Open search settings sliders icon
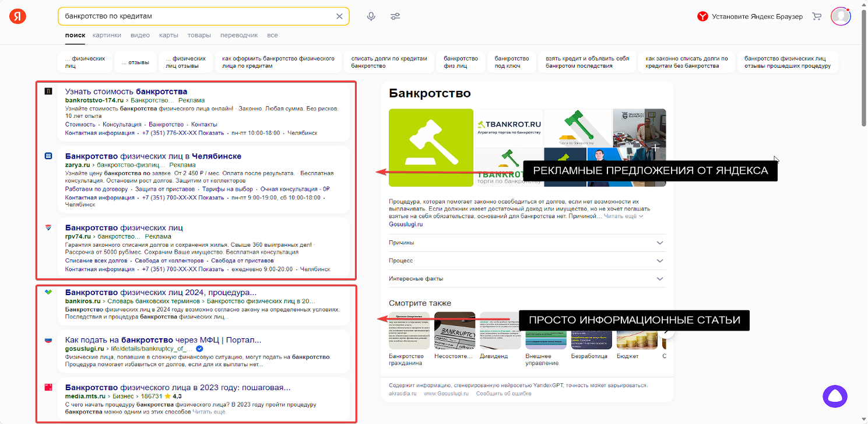 (395, 16)
